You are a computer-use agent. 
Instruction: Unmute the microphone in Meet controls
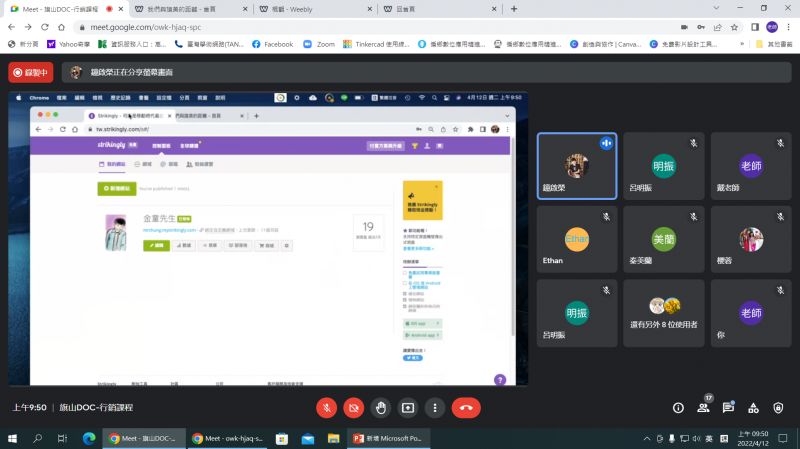[x=326, y=408]
